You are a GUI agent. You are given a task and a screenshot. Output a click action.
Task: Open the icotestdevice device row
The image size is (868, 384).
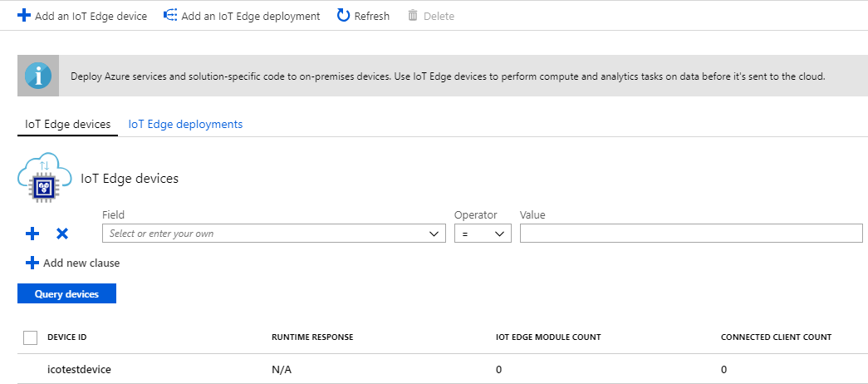[79, 369]
